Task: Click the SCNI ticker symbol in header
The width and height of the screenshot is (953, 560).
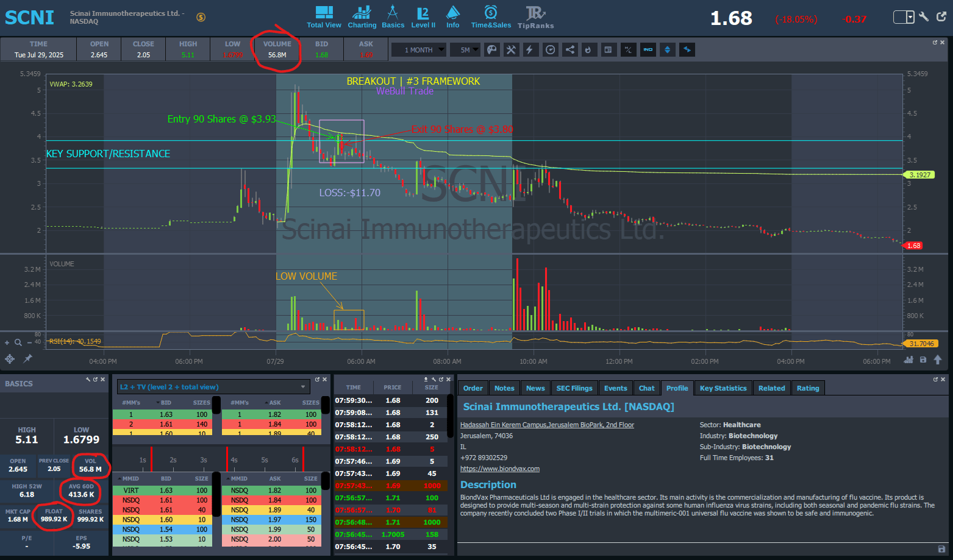Action: point(30,18)
